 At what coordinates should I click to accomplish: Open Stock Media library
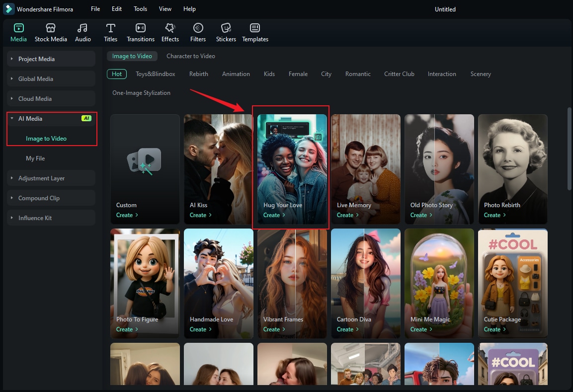coord(51,32)
